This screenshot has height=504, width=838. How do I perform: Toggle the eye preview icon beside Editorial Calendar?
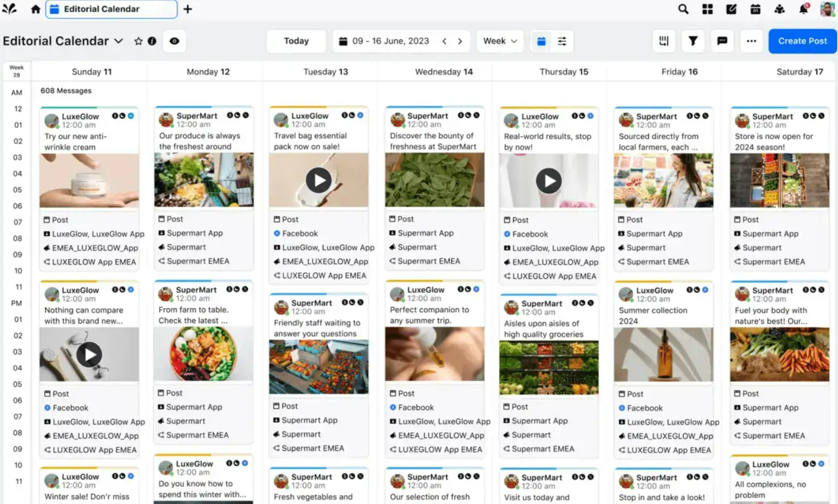[x=174, y=41]
